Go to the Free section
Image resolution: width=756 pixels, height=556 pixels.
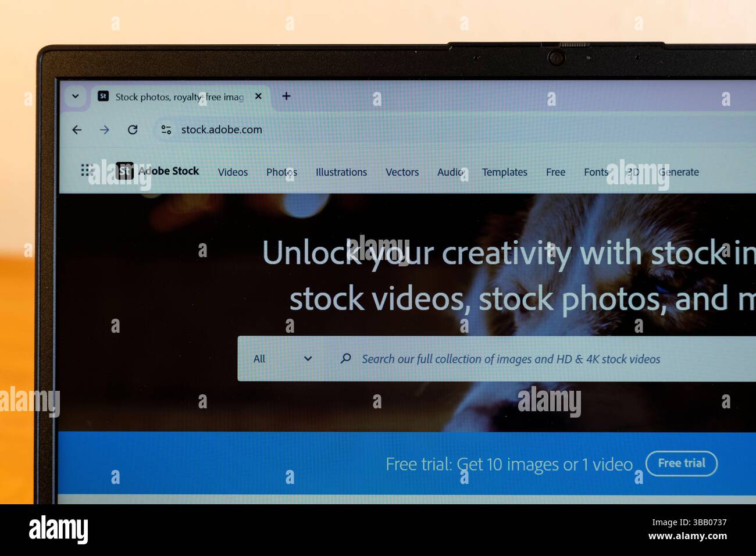[x=555, y=172]
